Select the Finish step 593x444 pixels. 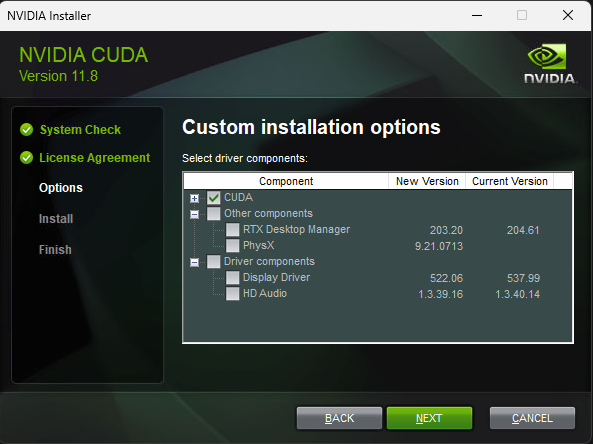(55, 250)
